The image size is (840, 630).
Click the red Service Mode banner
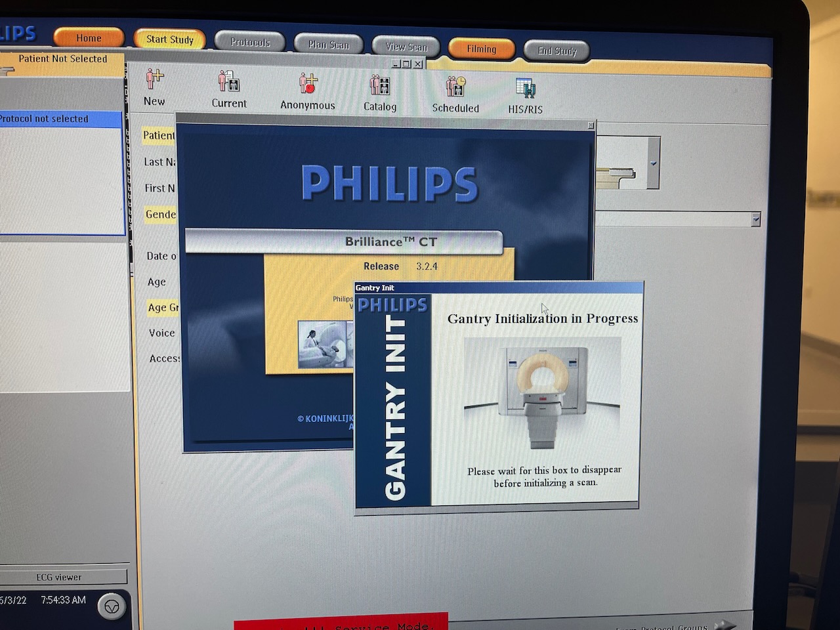pyautogui.click(x=341, y=622)
